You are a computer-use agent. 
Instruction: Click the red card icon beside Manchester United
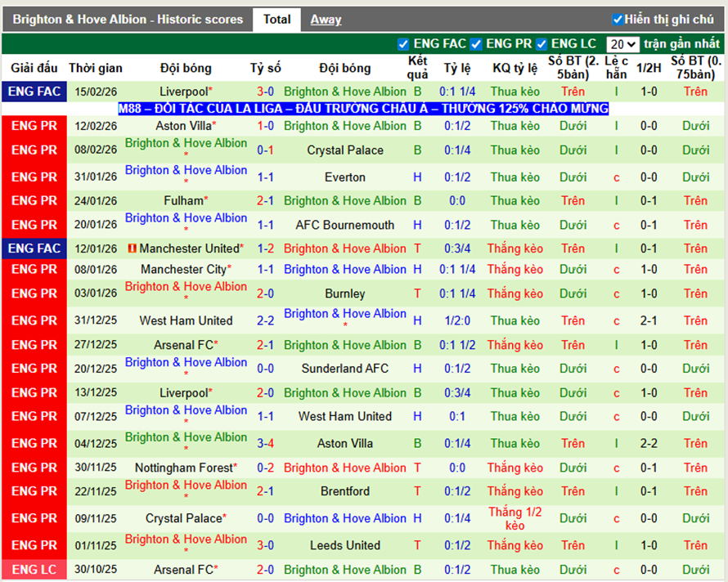(x=133, y=248)
